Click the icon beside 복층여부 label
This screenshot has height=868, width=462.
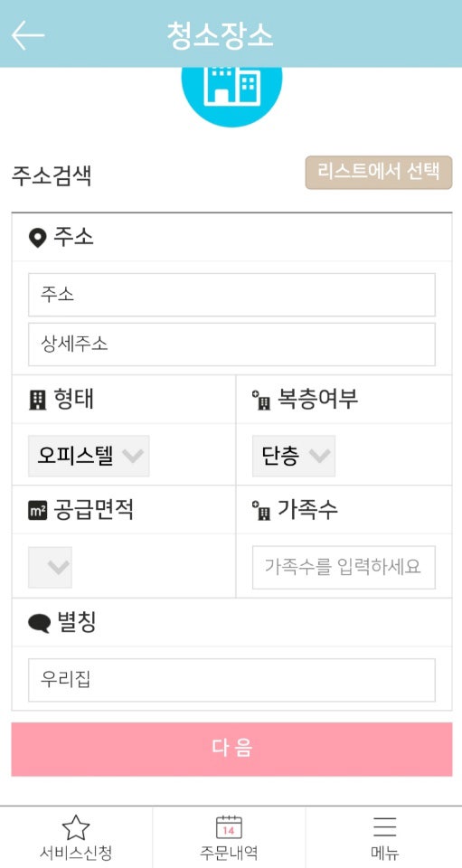pyautogui.click(x=261, y=401)
